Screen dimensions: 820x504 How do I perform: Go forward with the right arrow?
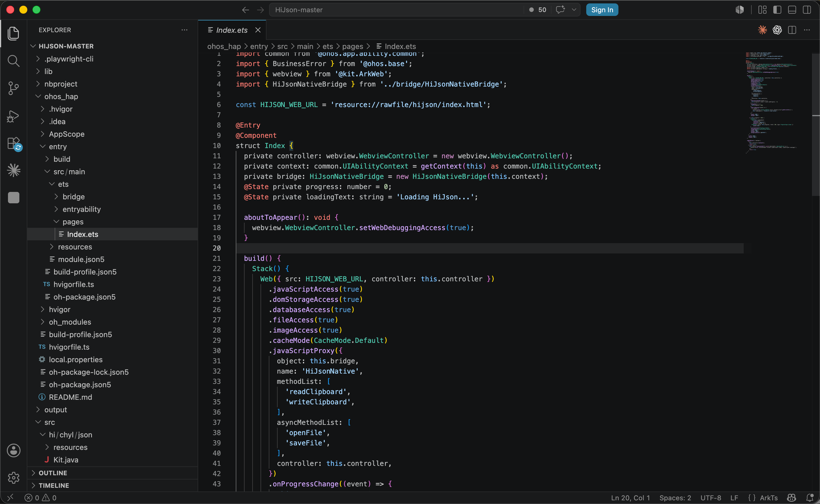click(x=260, y=10)
